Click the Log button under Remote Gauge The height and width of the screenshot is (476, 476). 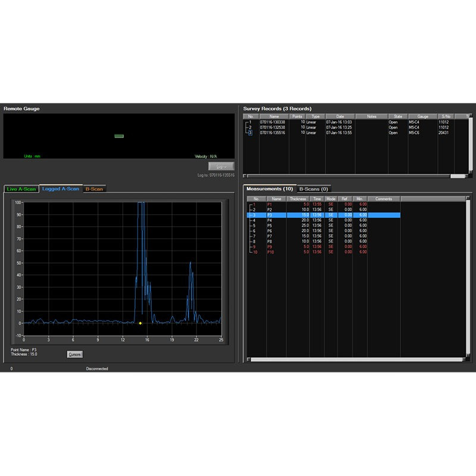click(221, 167)
